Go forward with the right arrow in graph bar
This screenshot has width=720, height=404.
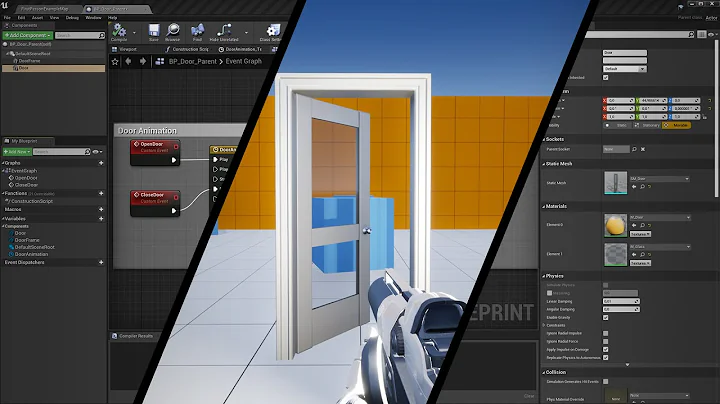[143, 61]
